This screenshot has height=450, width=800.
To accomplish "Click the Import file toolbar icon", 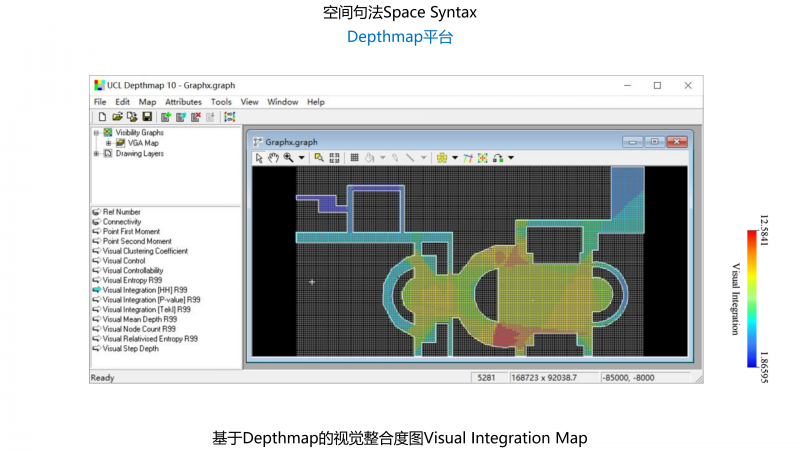I will click(x=132, y=117).
